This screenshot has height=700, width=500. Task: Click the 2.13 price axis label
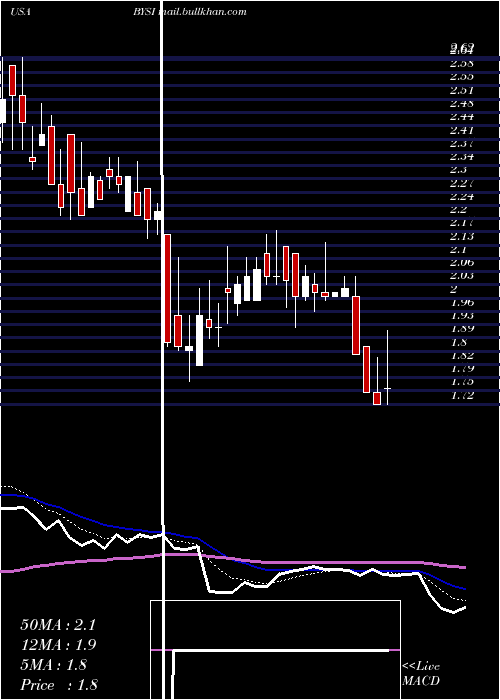click(x=462, y=236)
